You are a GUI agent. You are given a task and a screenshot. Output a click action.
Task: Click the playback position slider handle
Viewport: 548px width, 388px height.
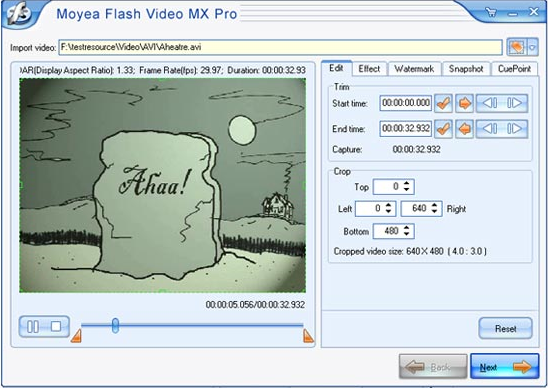pos(115,325)
